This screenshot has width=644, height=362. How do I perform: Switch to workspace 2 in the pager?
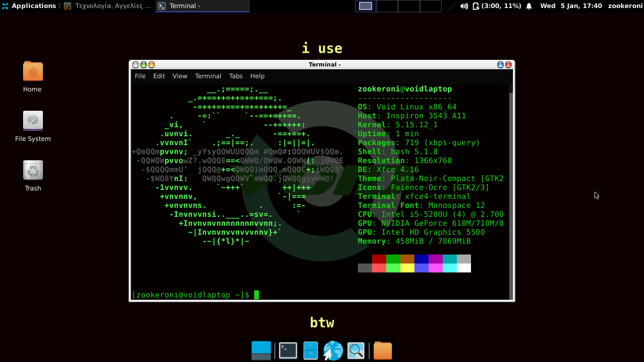[x=387, y=6]
